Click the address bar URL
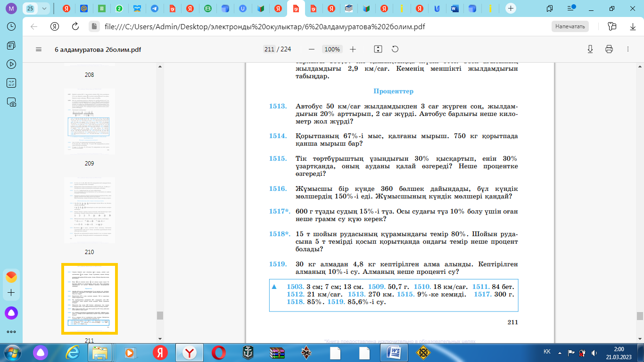644x362 pixels. pyautogui.click(x=265, y=26)
